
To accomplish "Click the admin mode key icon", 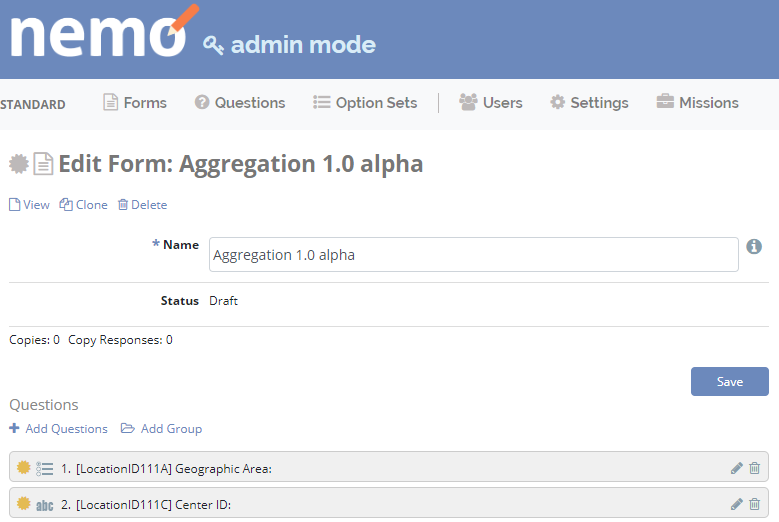I will (x=213, y=45).
